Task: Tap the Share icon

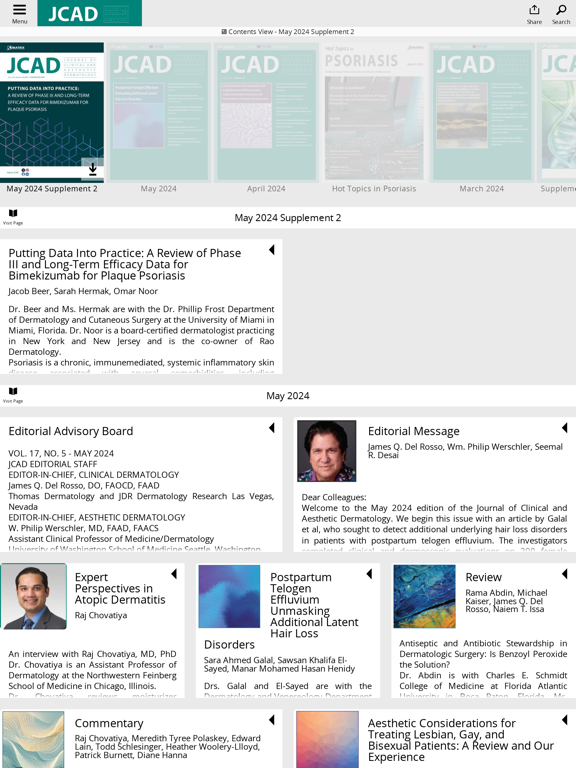Action: point(534,14)
